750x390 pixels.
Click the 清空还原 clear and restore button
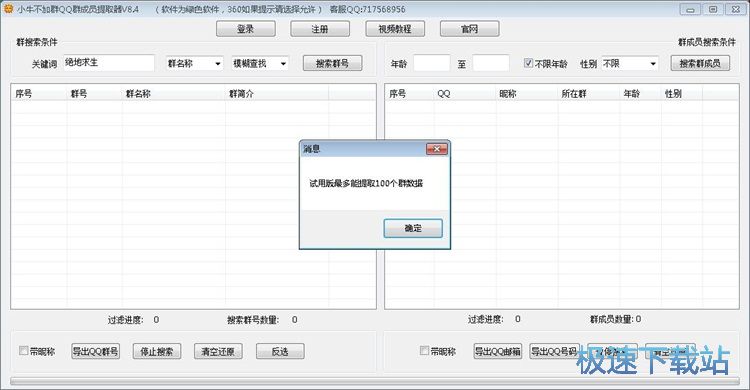(218, 351)
